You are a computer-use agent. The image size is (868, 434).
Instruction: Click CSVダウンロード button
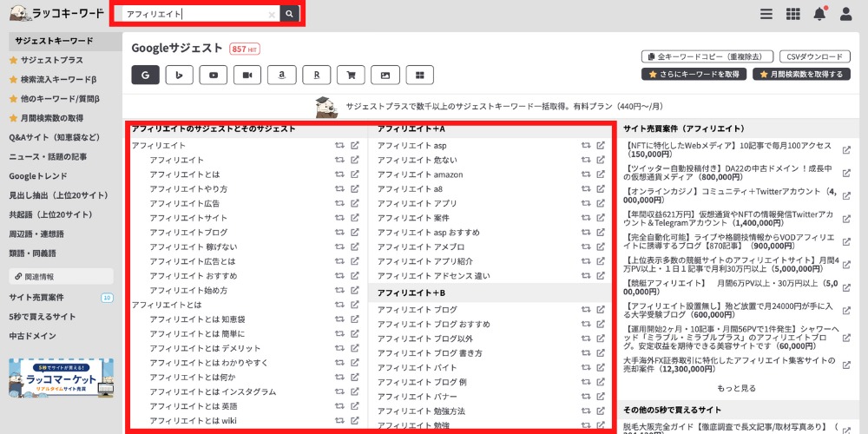click(813, 56)
